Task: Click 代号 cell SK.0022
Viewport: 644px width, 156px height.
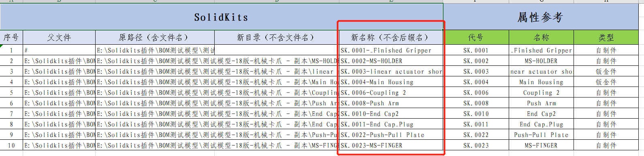Action: 476,135
